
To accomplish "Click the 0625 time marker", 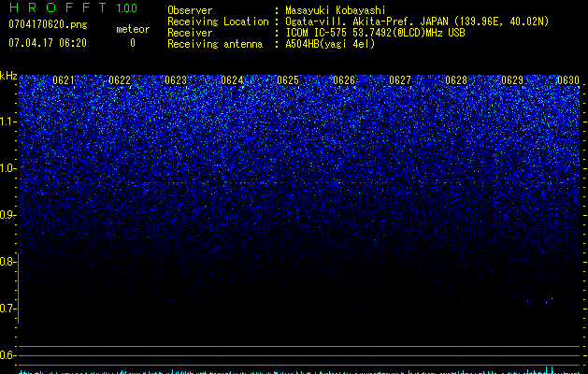I will (x=288, y=80).
